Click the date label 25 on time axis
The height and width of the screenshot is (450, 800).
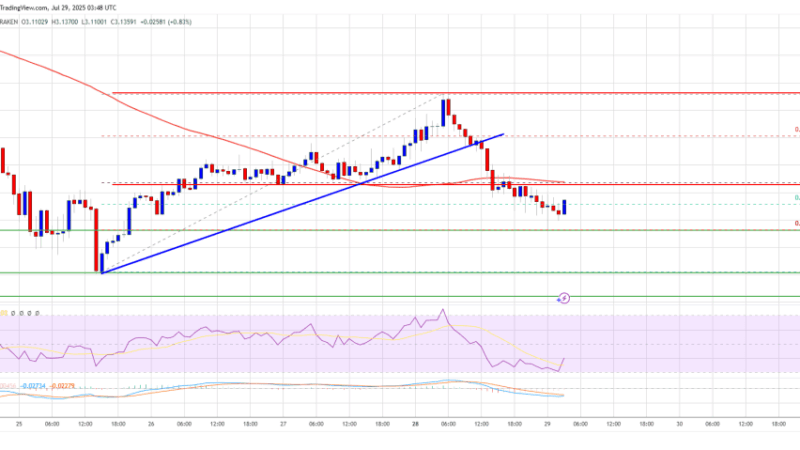pyautogui.click(x=19, y=424)
